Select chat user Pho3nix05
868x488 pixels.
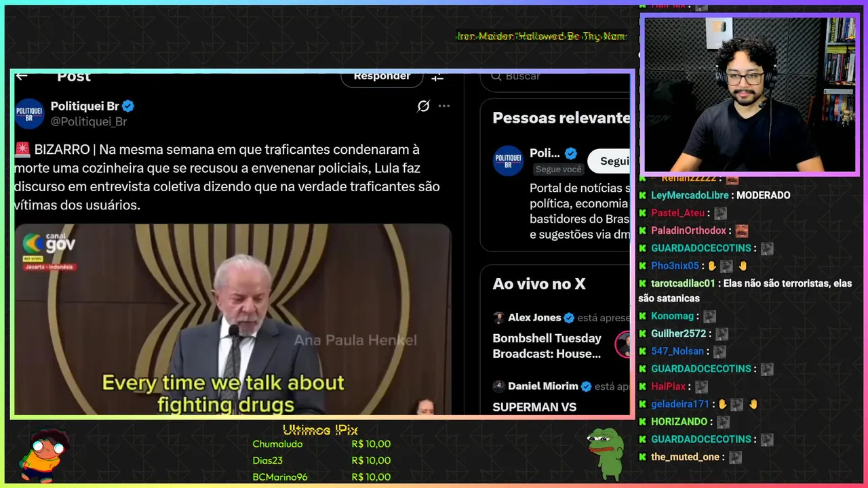click(675, 266)
